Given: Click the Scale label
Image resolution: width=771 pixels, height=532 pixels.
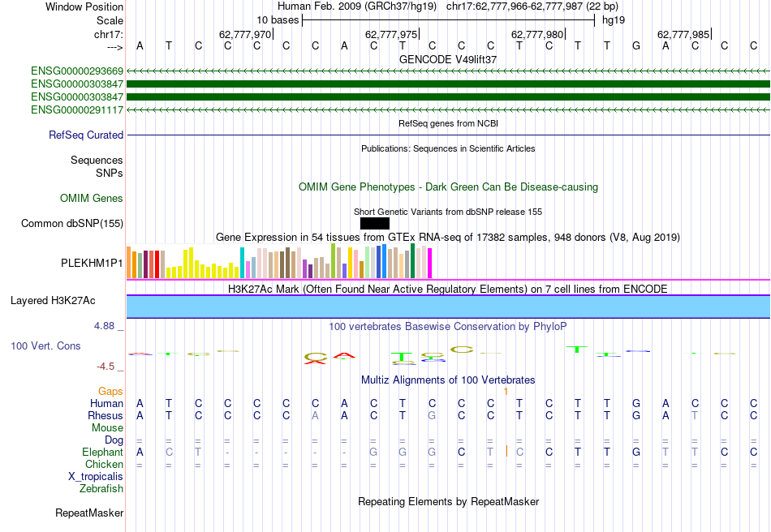Looking at the screenshot, I should [110, 20].
